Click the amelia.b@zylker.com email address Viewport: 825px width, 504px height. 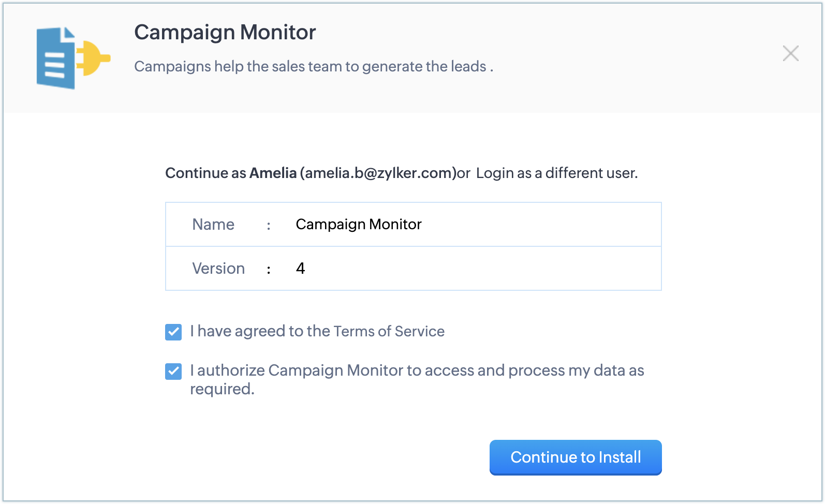[378, 173]
